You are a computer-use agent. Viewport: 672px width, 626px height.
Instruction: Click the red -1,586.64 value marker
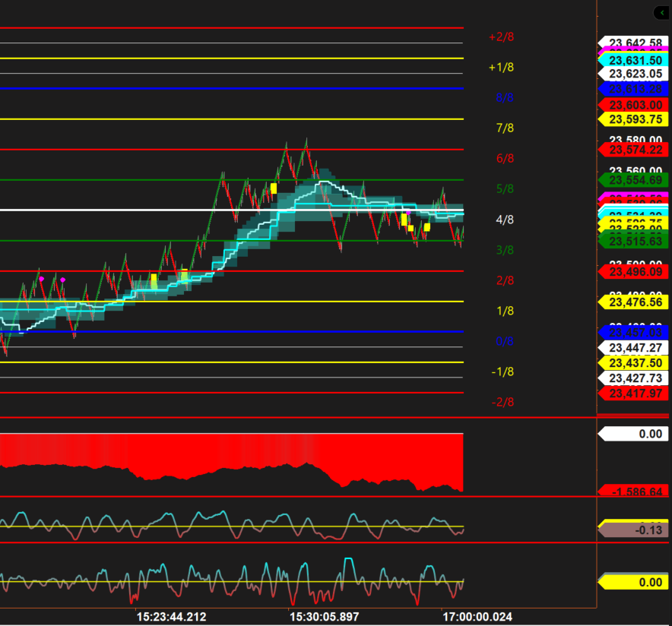point(633,491)
